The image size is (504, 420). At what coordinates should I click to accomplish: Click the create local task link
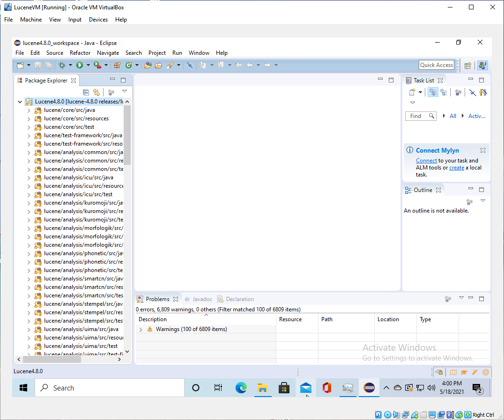coord(456,168)
